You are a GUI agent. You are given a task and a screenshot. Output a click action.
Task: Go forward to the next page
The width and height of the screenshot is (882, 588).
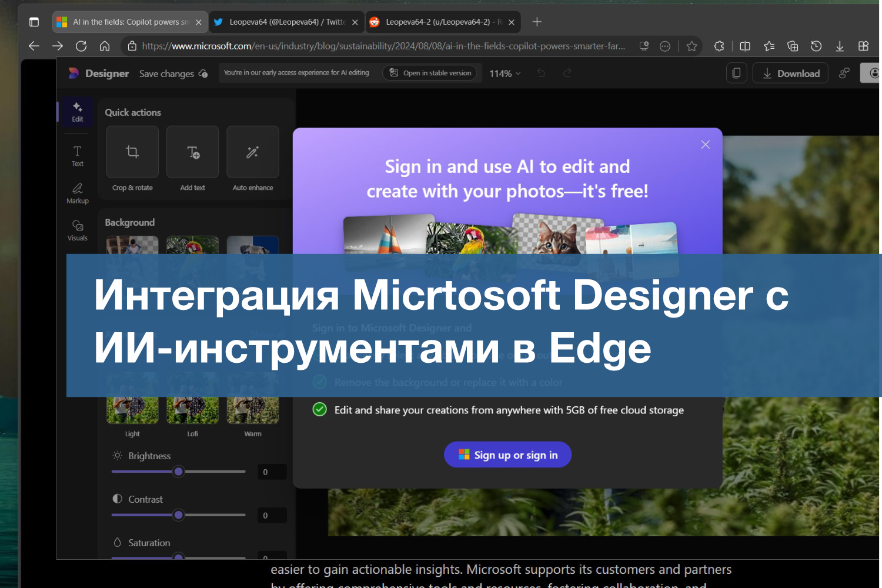tap(58, 46)
